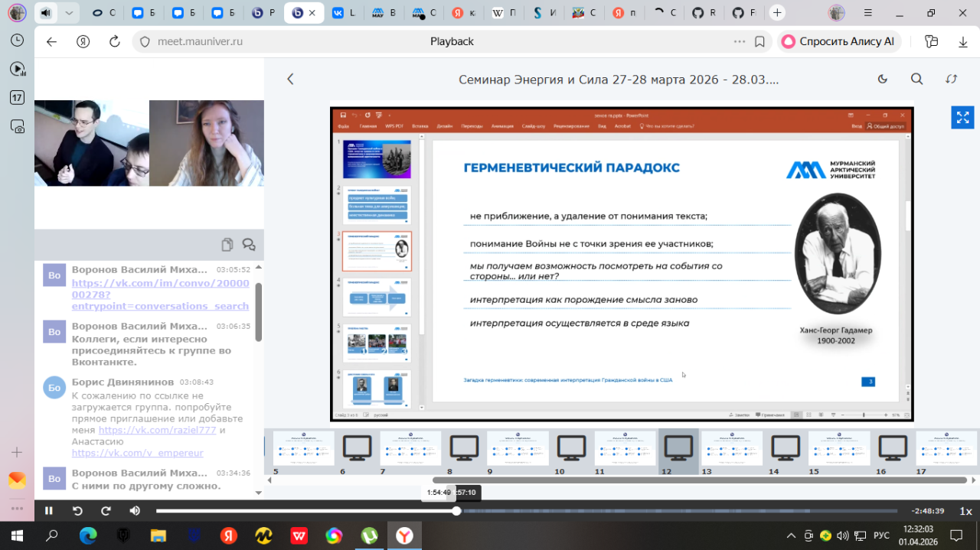
Task: Open search in the playback header
Action: point(916,79)
